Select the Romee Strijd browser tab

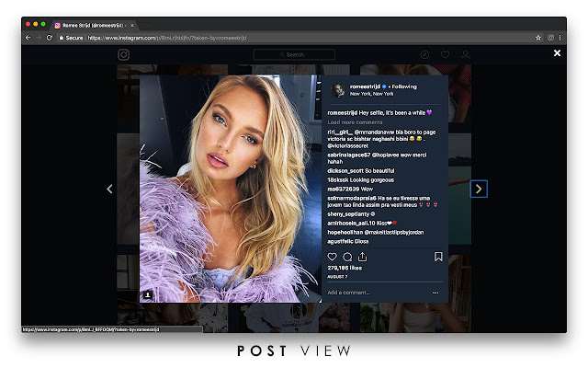click(x=92, y=25)
